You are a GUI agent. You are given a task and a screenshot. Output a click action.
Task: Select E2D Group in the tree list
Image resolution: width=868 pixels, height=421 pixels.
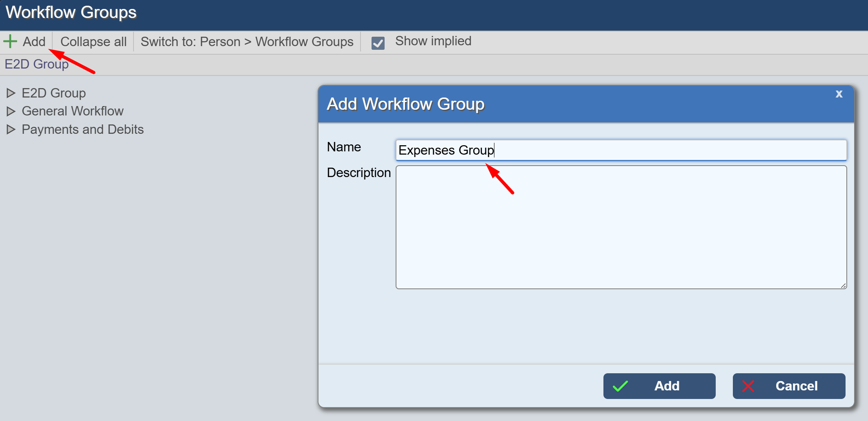53,93
